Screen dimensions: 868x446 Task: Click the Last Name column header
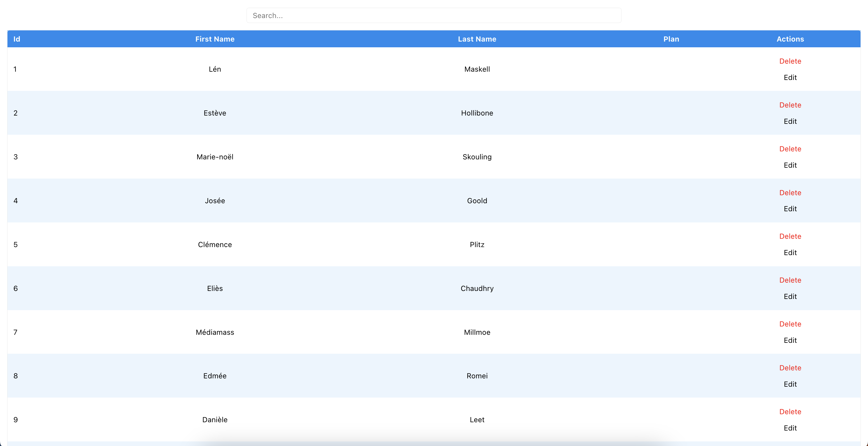477,39
